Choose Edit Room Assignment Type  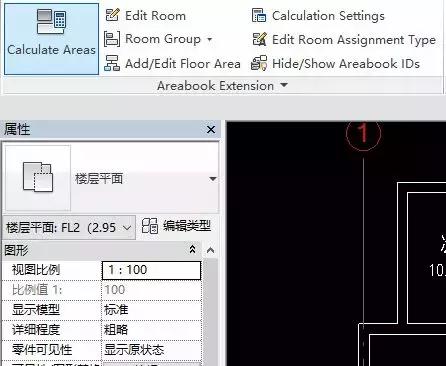point(344,40)
